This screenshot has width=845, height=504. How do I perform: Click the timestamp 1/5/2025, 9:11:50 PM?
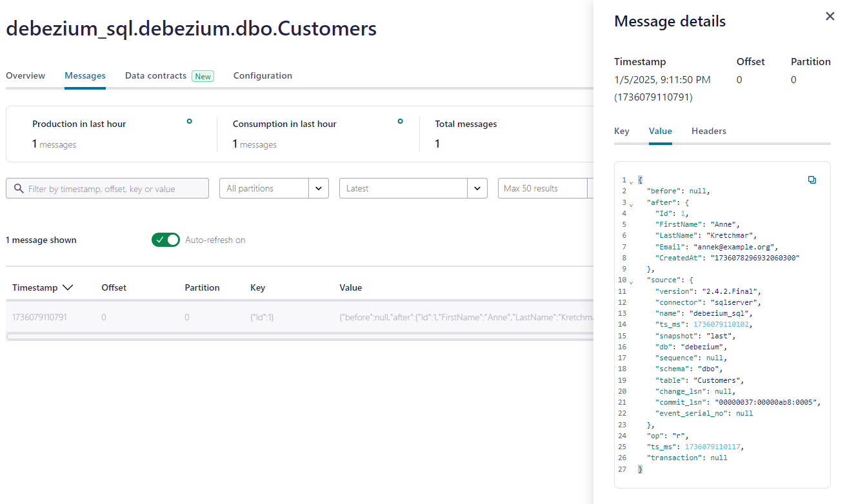[662, 80]
